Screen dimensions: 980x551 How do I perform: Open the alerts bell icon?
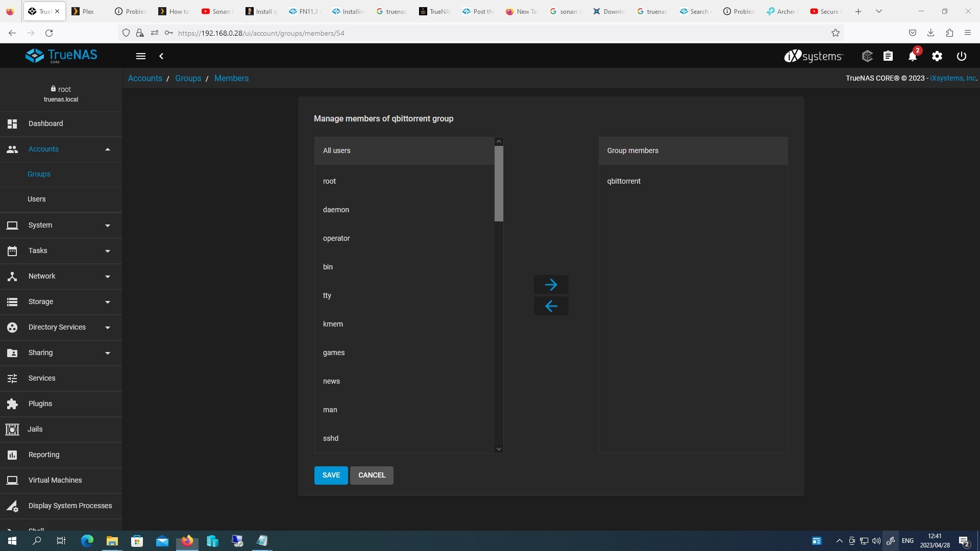913,56
